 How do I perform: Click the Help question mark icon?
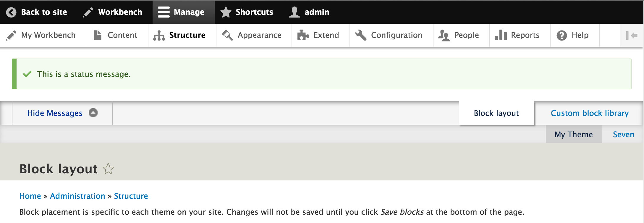tap(562, 35)
